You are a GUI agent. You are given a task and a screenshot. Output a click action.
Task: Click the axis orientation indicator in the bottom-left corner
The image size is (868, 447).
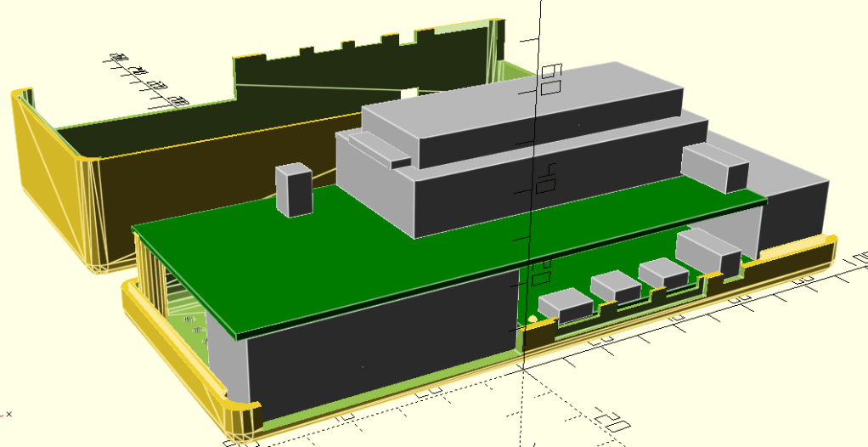pyautogui.click(x=7, y=414)
